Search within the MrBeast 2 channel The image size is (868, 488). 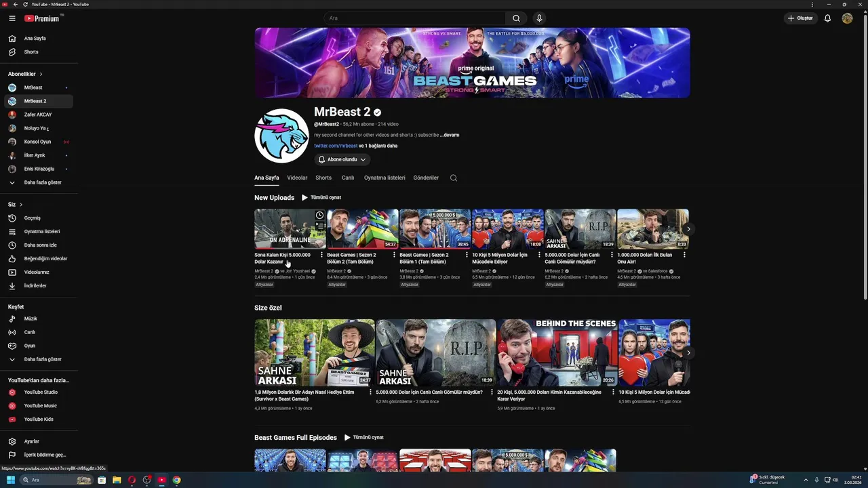[454, 178]
